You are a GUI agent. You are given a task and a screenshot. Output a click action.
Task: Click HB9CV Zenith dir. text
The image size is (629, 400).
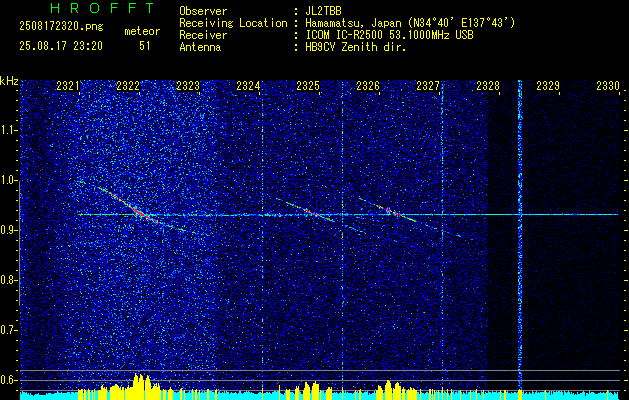point(355,47)
